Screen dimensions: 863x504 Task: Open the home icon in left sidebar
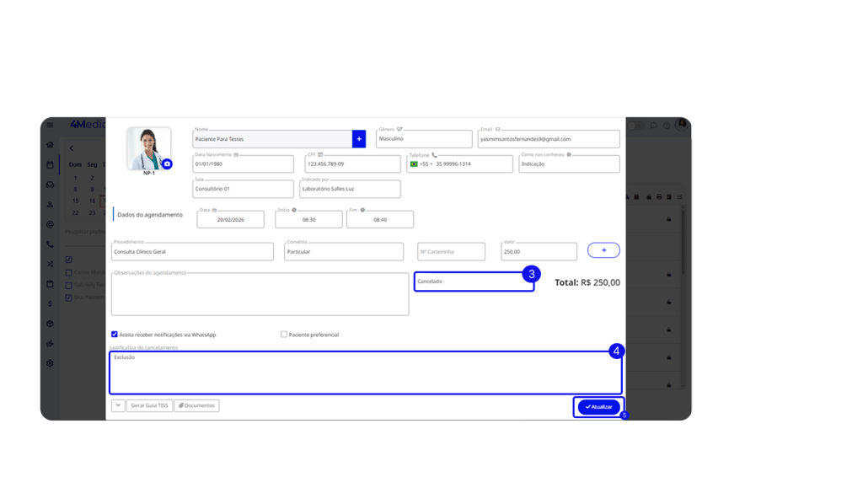pyautogui.click(x=51, y=145)
